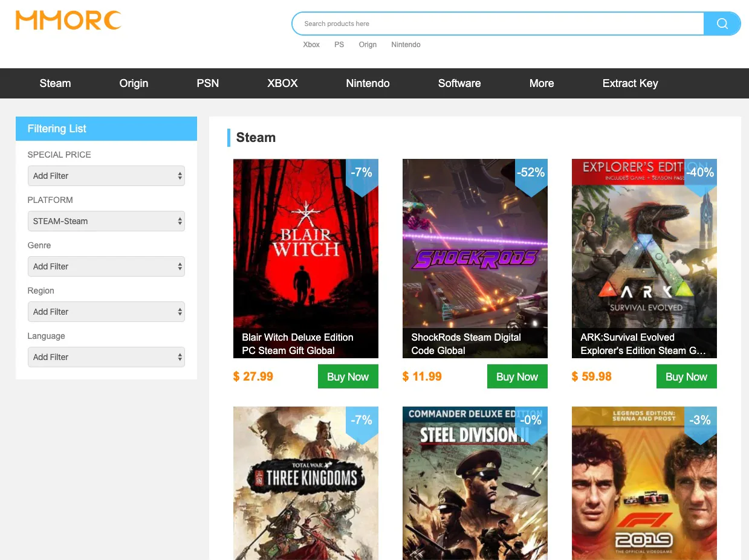Image resolution: width=749 pixels, height=560 pixels.
Task: Click the Filtering List header
Action: tap(106, 129)
